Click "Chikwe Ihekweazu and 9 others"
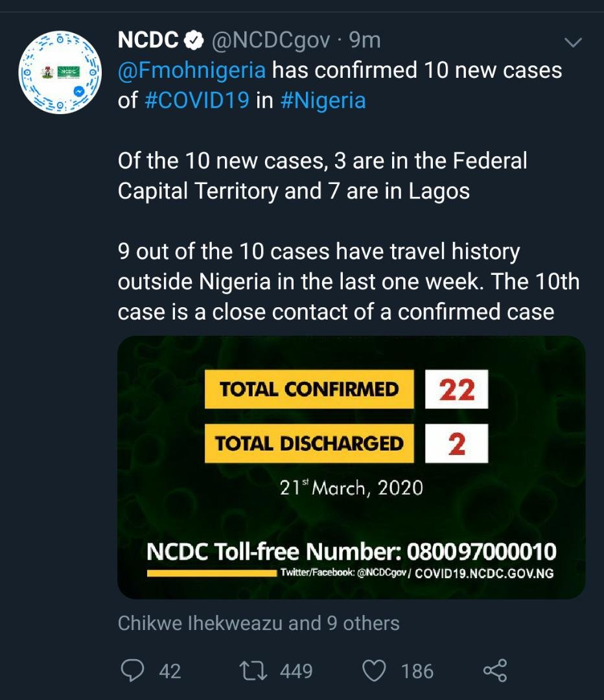 pos(259,624)
